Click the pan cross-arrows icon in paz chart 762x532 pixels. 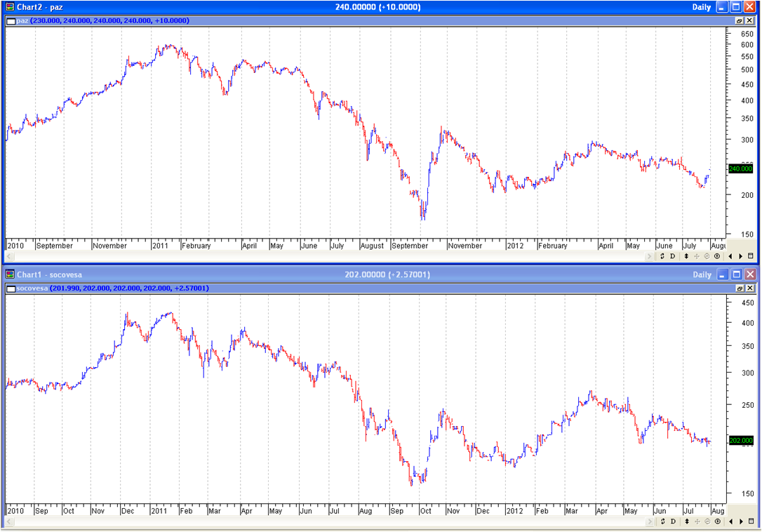click(x=696, y=256)
